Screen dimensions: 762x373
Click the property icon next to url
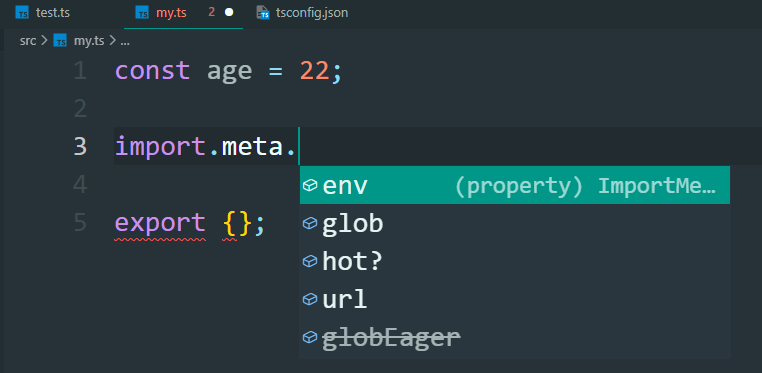coord(310,299)
